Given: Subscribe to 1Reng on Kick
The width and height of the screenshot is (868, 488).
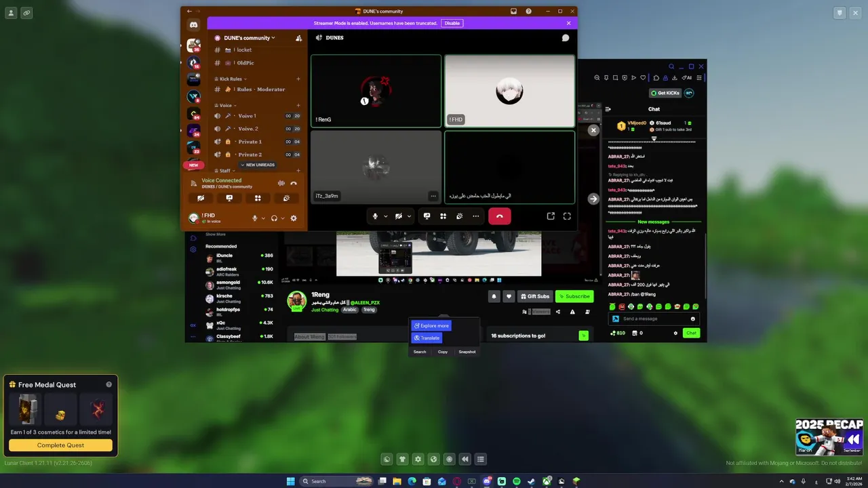Looking at the screenshot, I should point(574,296).
